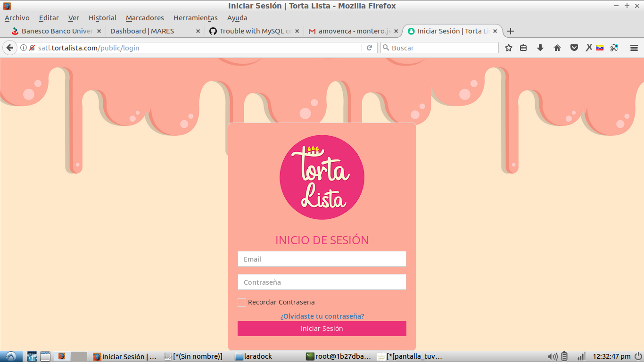Select the second workspace in pager

tap(79, 356)
